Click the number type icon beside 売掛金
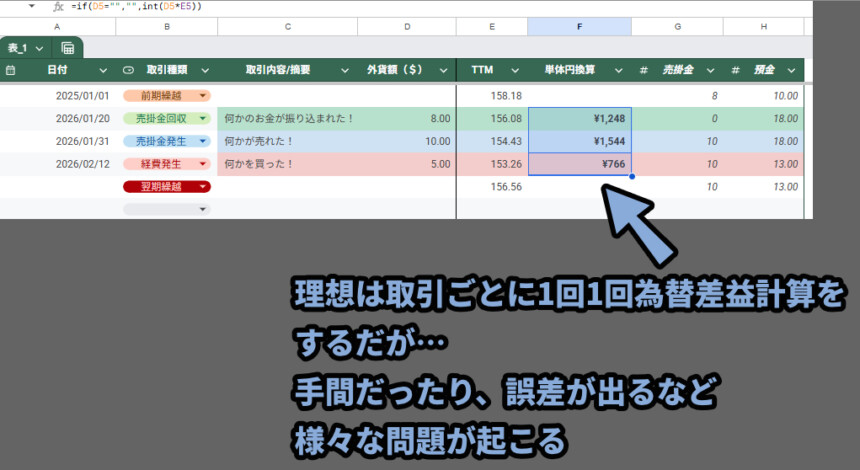860x470 pixels. [643, 70]
